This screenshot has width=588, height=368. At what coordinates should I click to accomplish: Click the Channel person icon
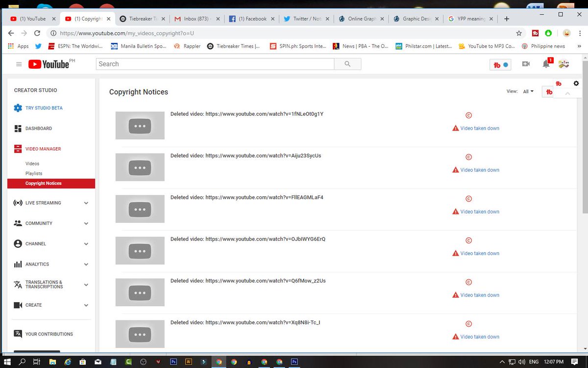[x=18, y=244]
